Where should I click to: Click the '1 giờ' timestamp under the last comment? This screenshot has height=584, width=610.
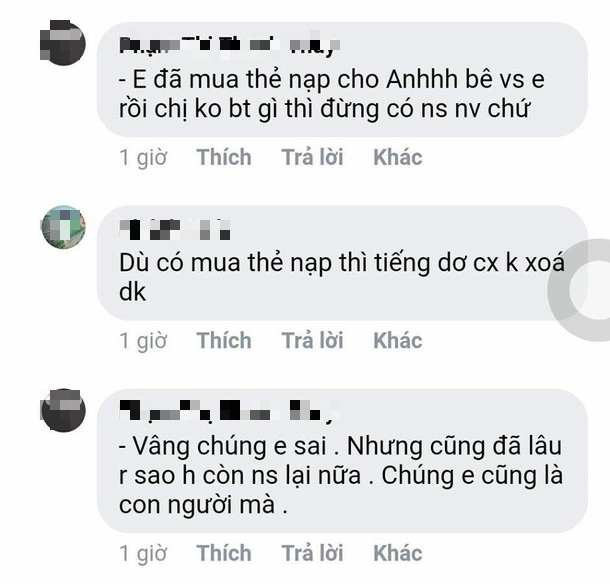tap(143, 553)
